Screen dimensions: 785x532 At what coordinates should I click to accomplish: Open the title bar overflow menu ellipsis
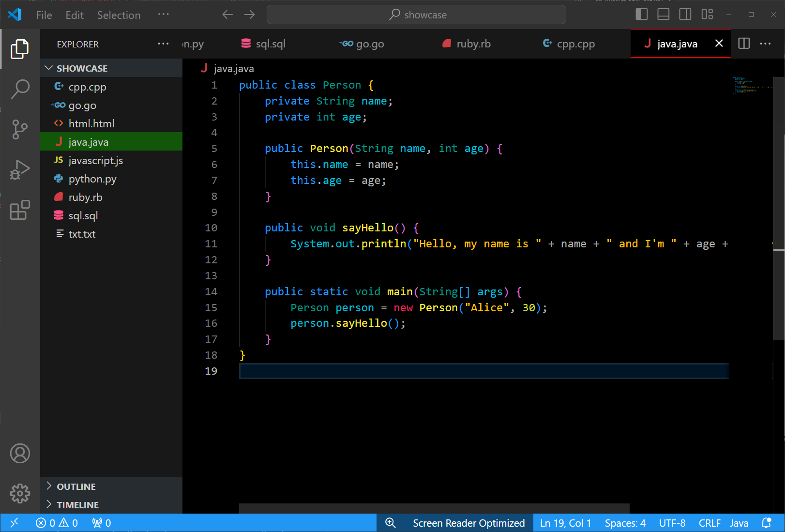[164, 15]
